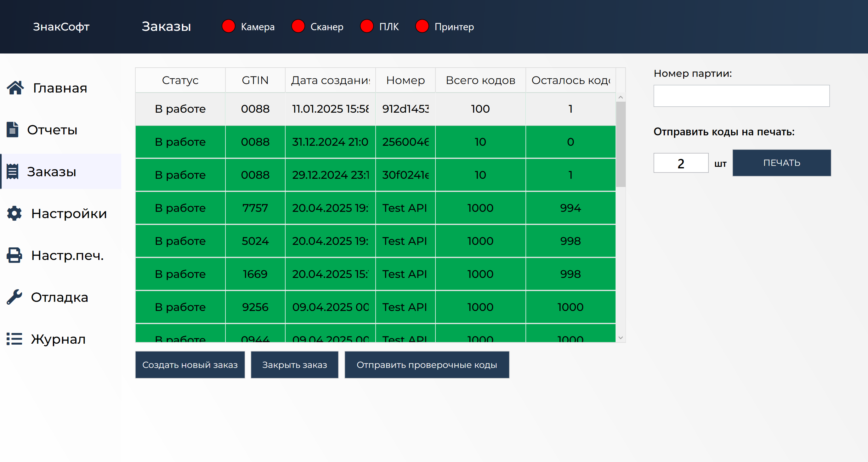This screenshot has height=462, width=868.
Task: Click the gear icon for Настройки
Action: point(14,213)
